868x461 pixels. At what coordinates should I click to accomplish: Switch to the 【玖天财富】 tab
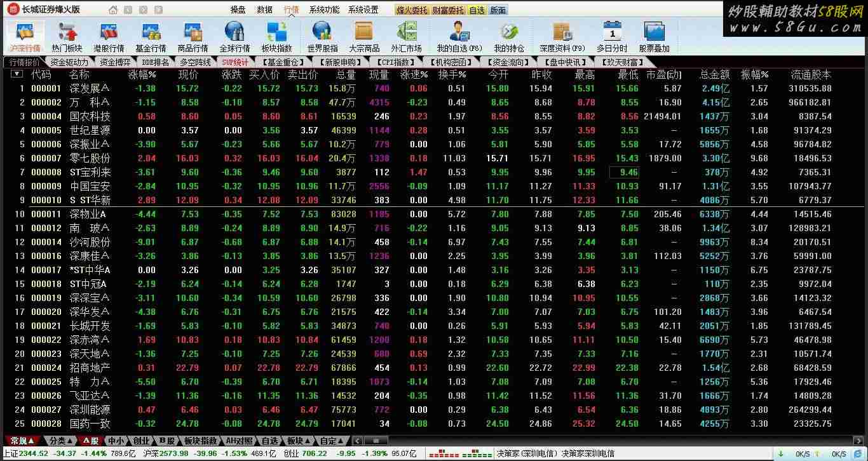pyautogui.click(x=622, y=62)
